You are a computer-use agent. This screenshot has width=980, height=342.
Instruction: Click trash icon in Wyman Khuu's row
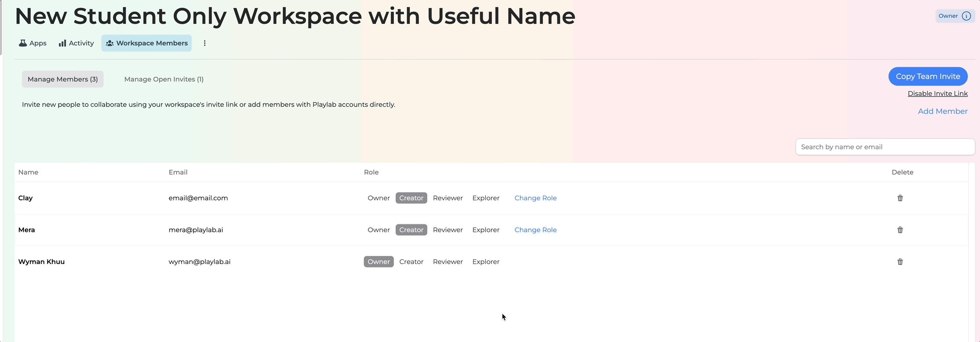(x=900, y=262)
